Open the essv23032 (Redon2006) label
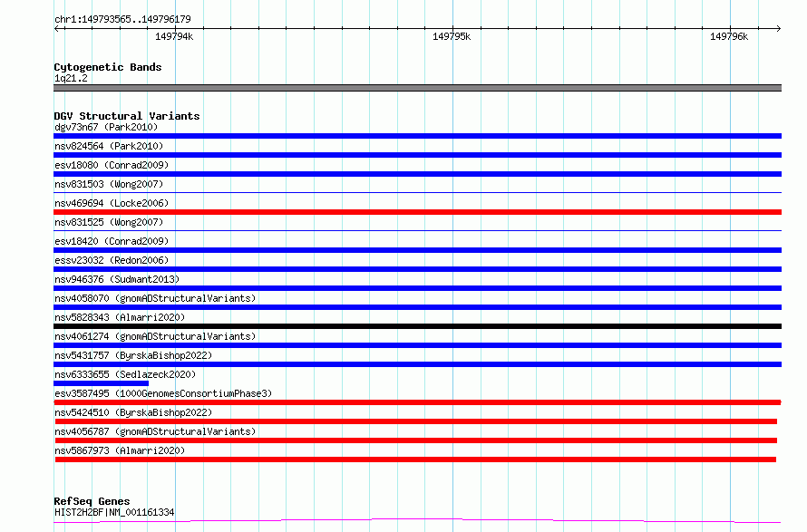 (112, 260)
